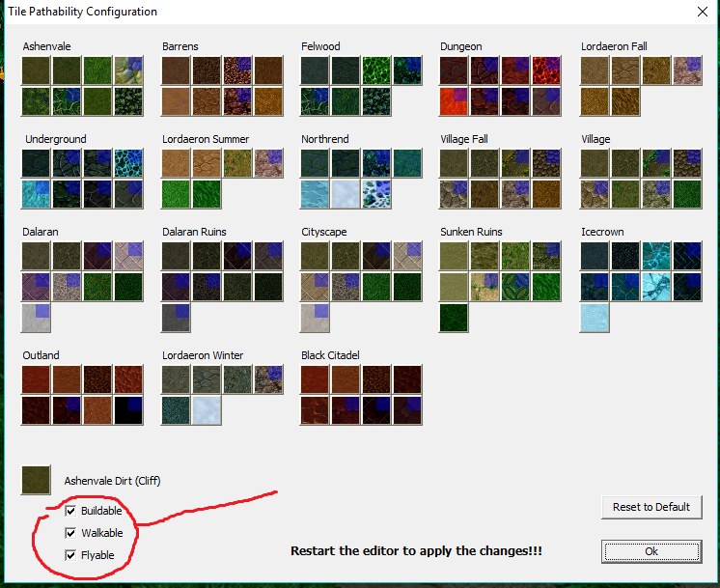Pick the leafy green tile in Sunken Ruins second row
This screenshot has width=720, height=588.
coord(515,287)
